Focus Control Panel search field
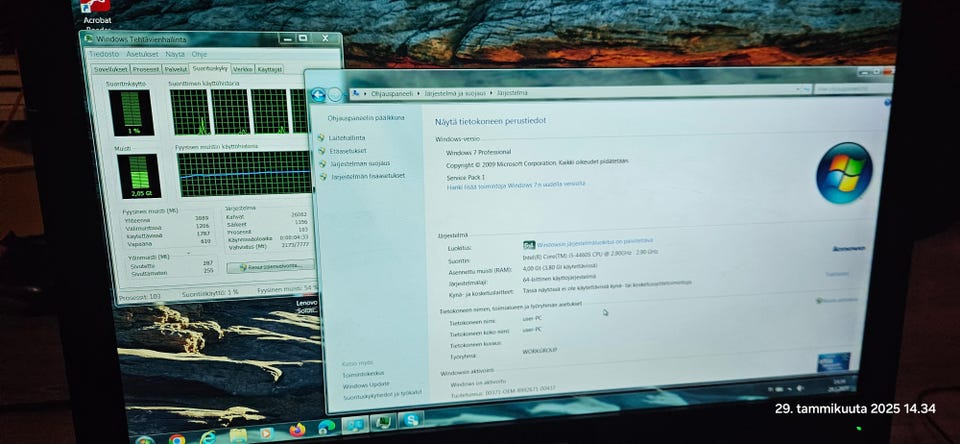Screen dimensions: 960x444 pyautogui.click(x=851, y=88)
